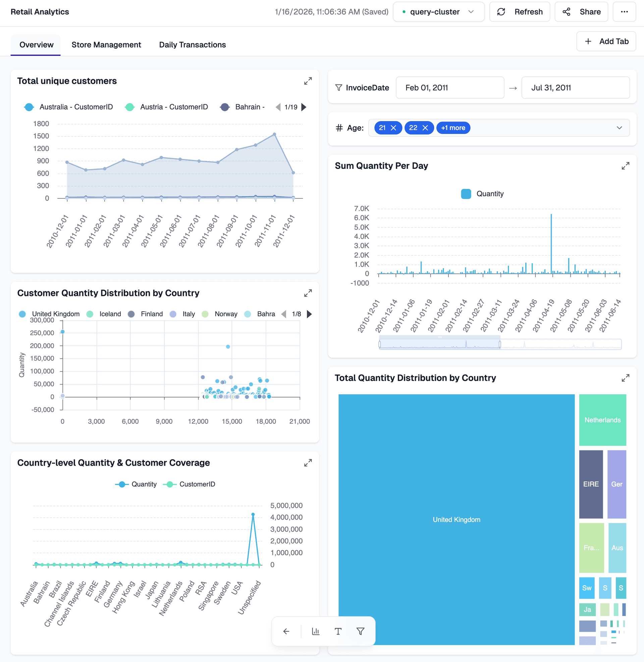Open the more options ellipsis menu
This screenshot has width=644, height=662.
click(624, 11)
